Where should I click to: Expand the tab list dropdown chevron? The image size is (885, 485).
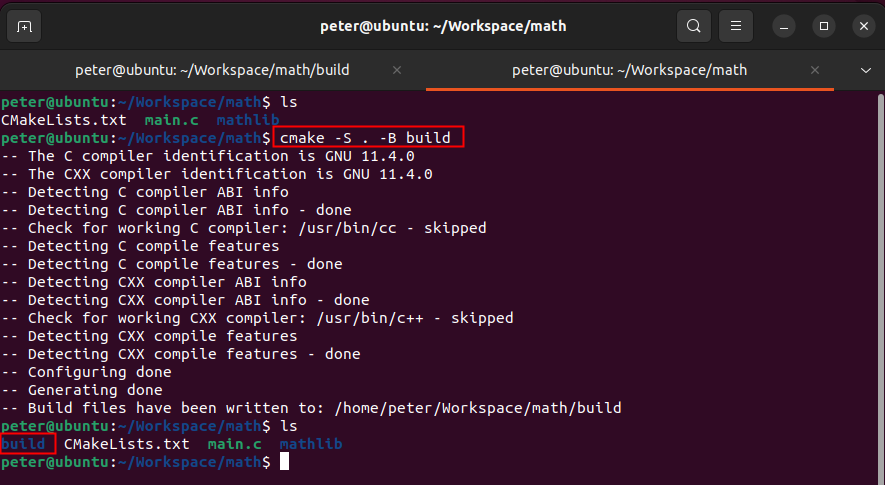click(866, 71)
